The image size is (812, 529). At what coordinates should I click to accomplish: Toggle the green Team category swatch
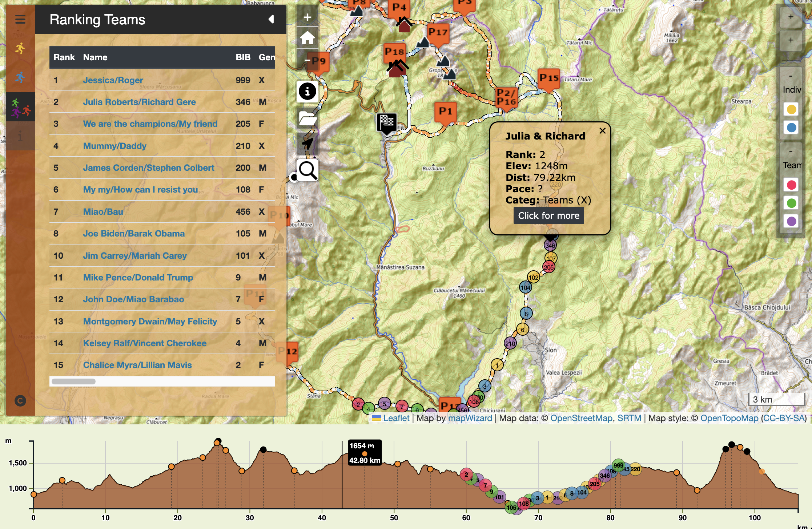(x=791, y=203)
